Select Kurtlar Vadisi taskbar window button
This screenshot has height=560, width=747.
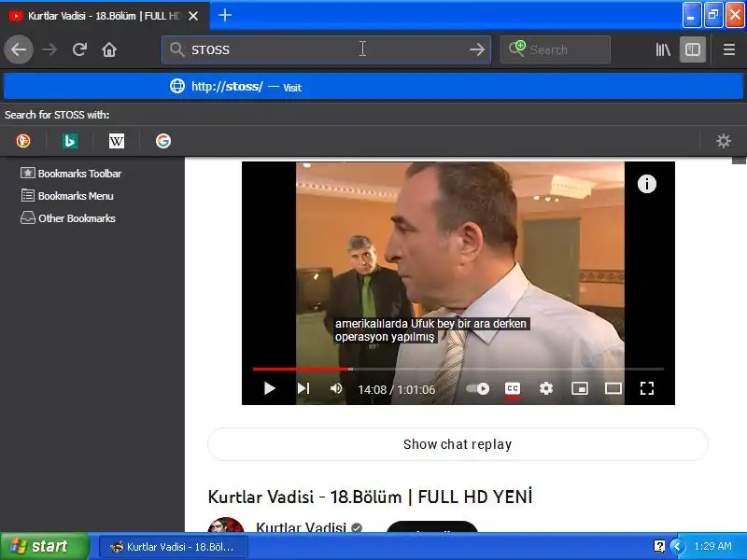(174, 547)
